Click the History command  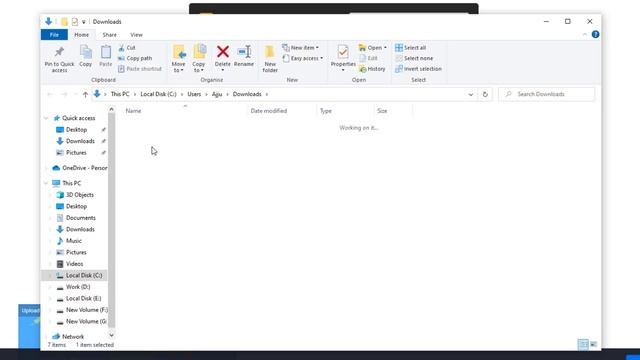pos(372,69)
